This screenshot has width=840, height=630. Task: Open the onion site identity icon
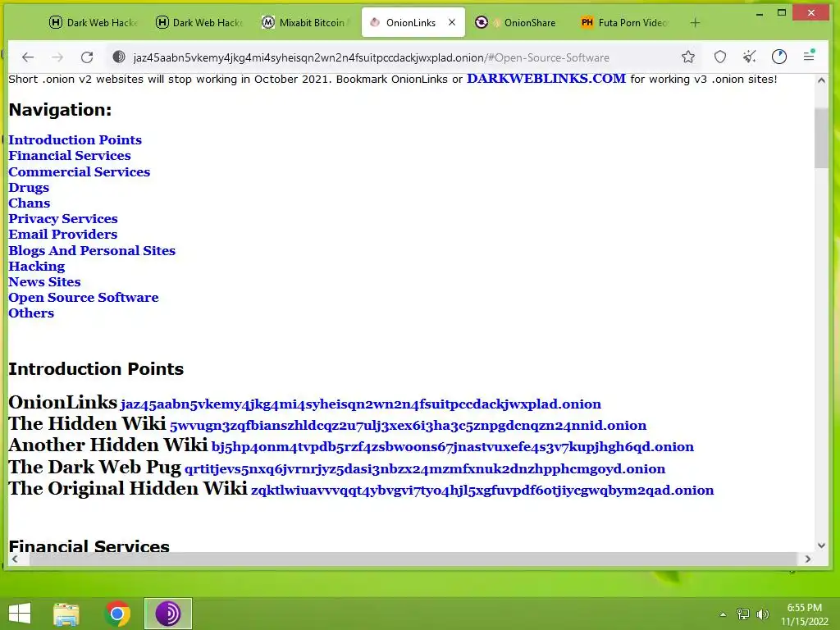coord(119,57)
